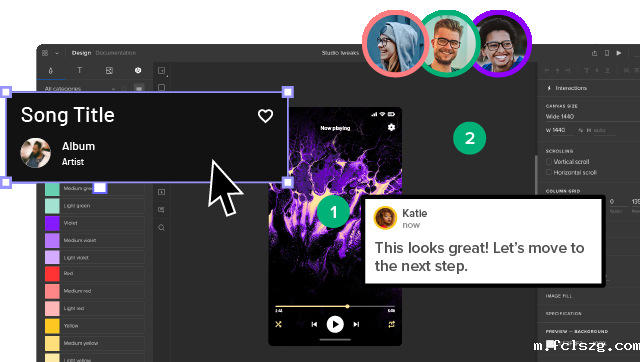Open comment marker number 2
Image resolution: width=640 pixels, height=362 pixels.
(469, 138)
